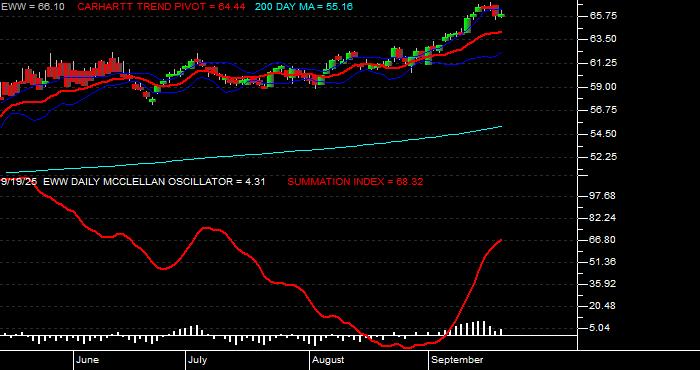Click the September month label

tap(458, 360)
